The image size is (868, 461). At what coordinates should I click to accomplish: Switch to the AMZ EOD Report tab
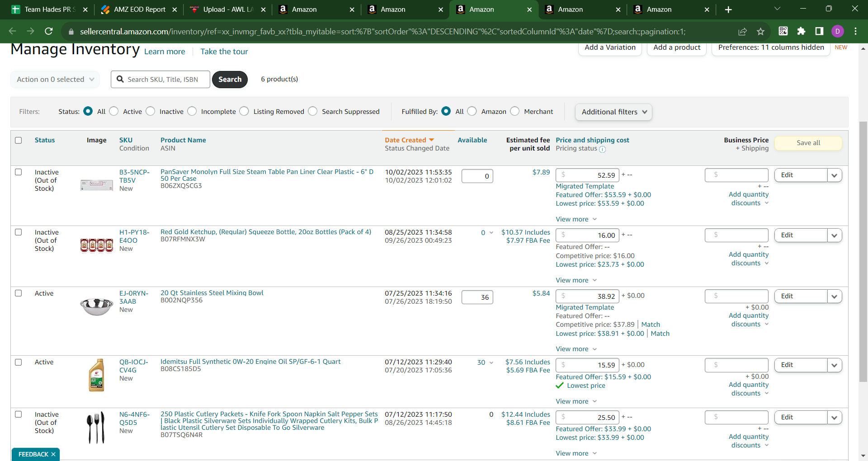139,9
